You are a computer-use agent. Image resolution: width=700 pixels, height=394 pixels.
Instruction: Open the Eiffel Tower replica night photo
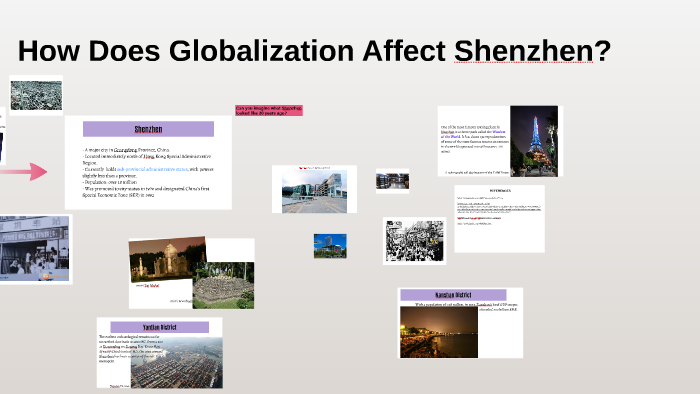534,141
